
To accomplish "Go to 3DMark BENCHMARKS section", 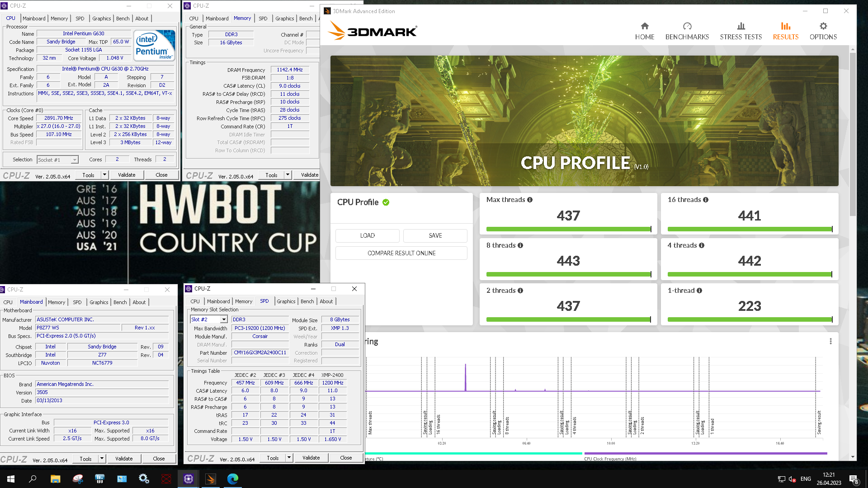I will (x=687, y=31).
